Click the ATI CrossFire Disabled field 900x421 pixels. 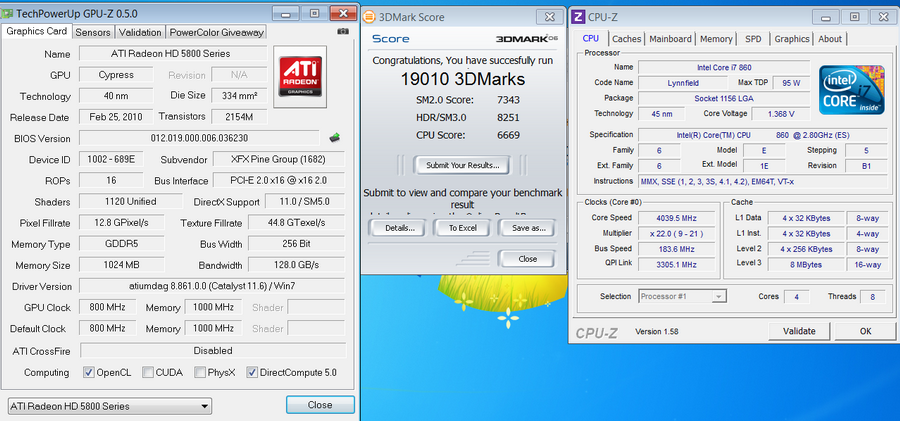pos(213,350)
